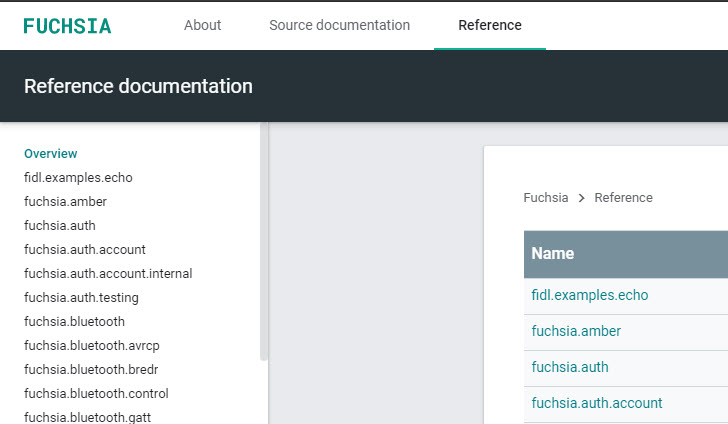
Task: Navigate to fuchsia.bluetooth in the sidebar
Action: tap(74, 322)
